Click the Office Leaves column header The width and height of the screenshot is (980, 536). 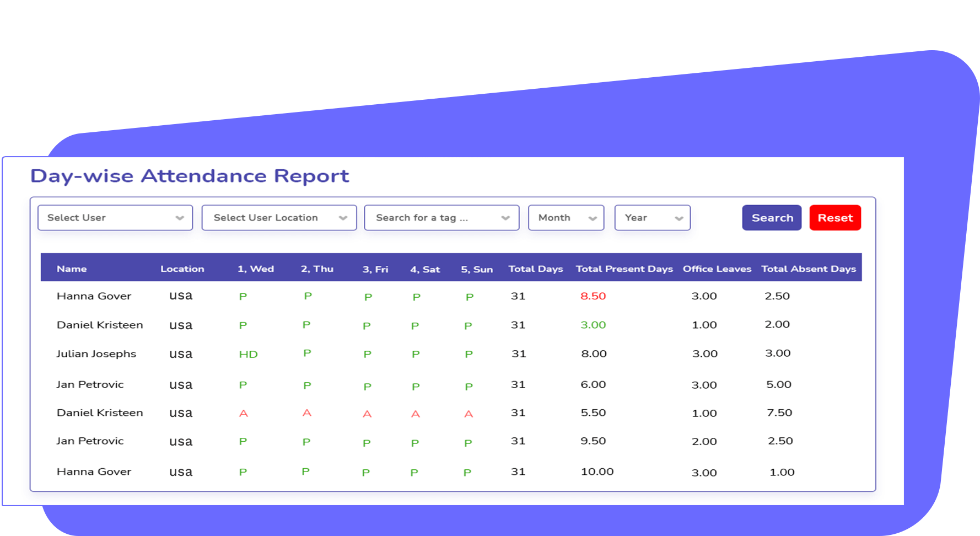pos(717,269)
